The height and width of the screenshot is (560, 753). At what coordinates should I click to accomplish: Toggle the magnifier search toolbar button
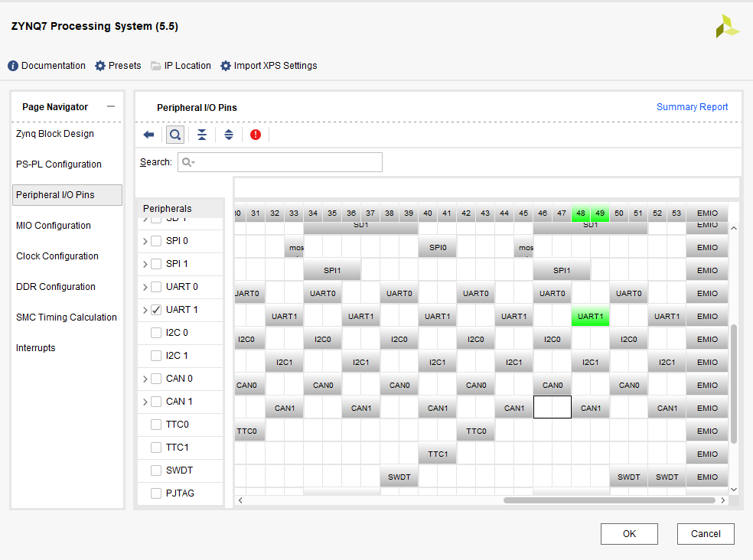click(175, 135)
